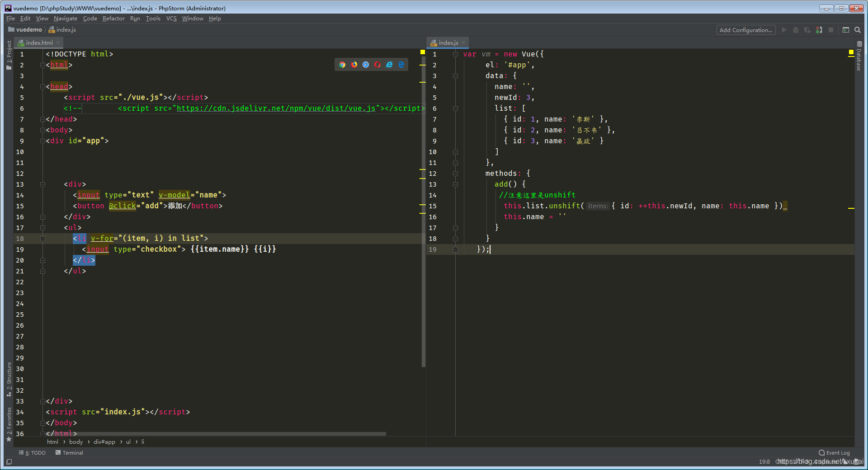The image size is (868, 470).
Task: Collapse the html tag fold on line 2
Action: 42,65
